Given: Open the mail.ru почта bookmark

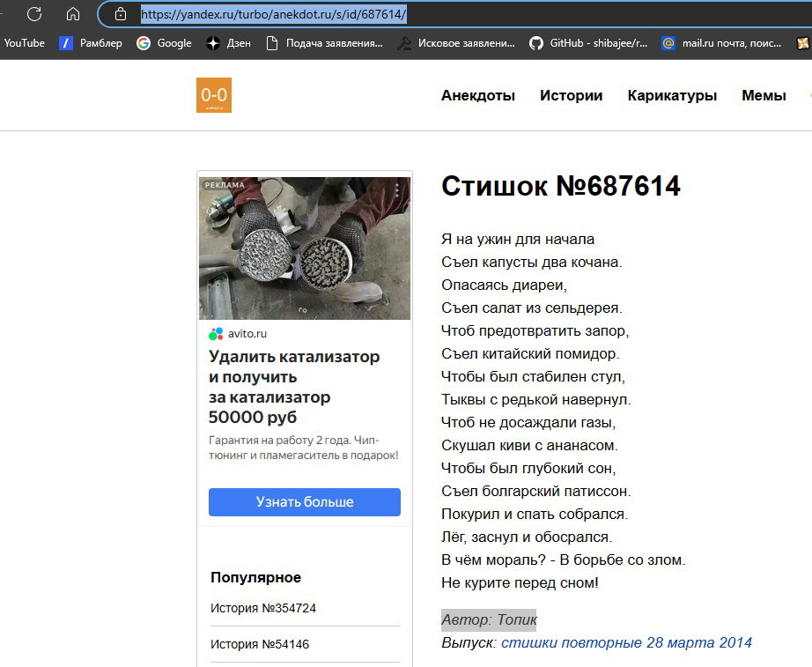Looking at the screenshot, I should [721, 43].
